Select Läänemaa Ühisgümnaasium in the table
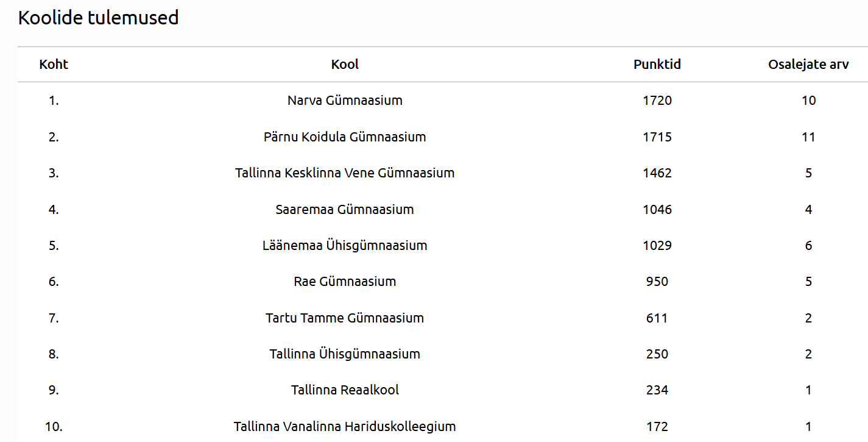The height and width of the screenshot is (442, 868). (345, 246)
